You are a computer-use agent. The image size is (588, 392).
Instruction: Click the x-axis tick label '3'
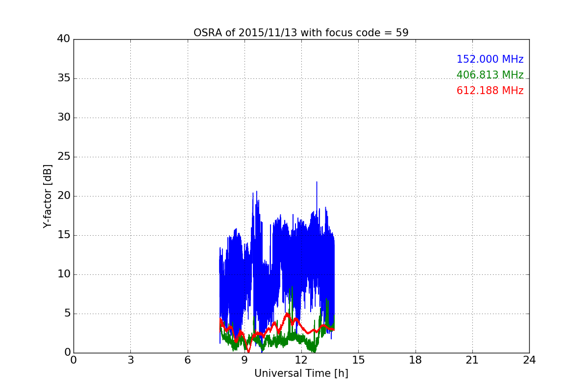click(130, 360)
